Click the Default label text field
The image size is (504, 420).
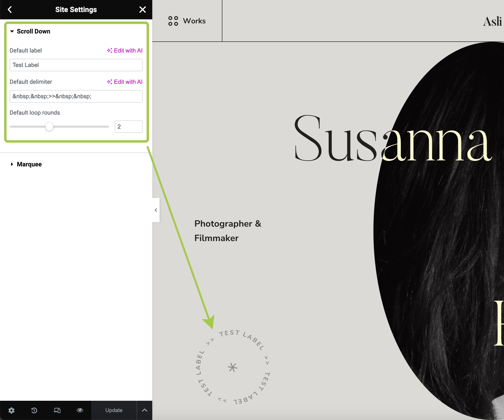(76, 65)
